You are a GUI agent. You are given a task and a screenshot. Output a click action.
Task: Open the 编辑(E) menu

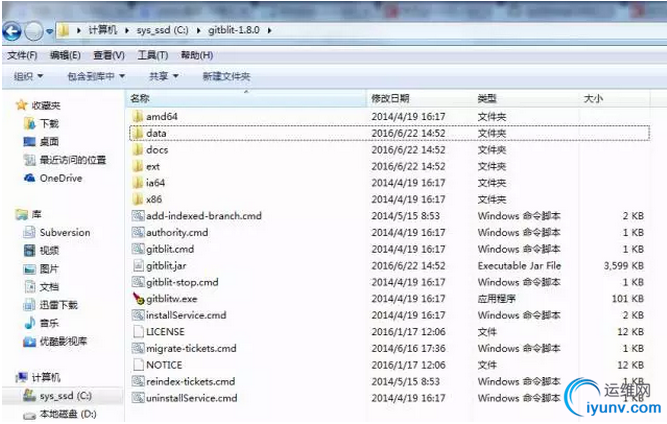[65, 55]
